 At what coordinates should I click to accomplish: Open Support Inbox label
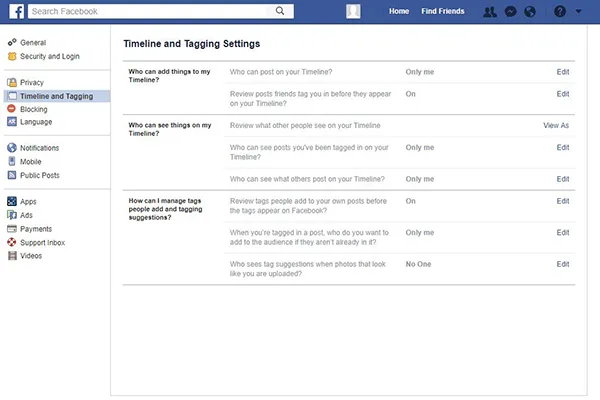pos(42,243)
